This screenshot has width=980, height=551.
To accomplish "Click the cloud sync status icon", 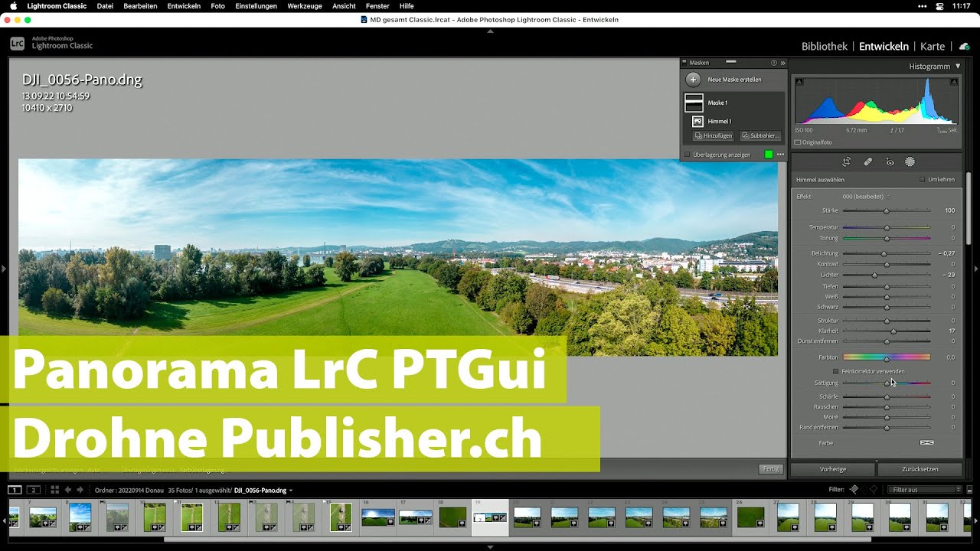I will click(x=965, y=47).
